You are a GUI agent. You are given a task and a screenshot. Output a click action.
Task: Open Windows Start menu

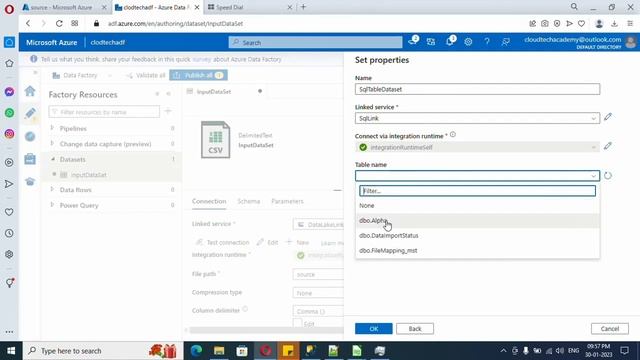click(x=11, y=351)
